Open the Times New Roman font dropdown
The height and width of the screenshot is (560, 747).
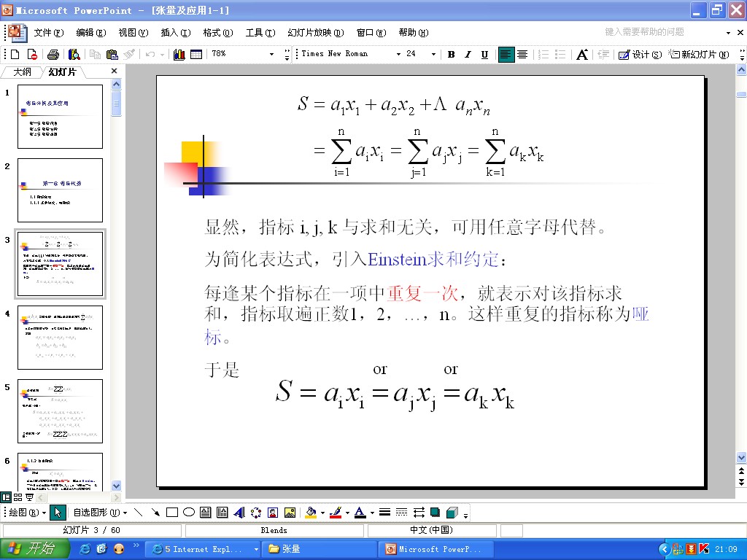[398, 54]
